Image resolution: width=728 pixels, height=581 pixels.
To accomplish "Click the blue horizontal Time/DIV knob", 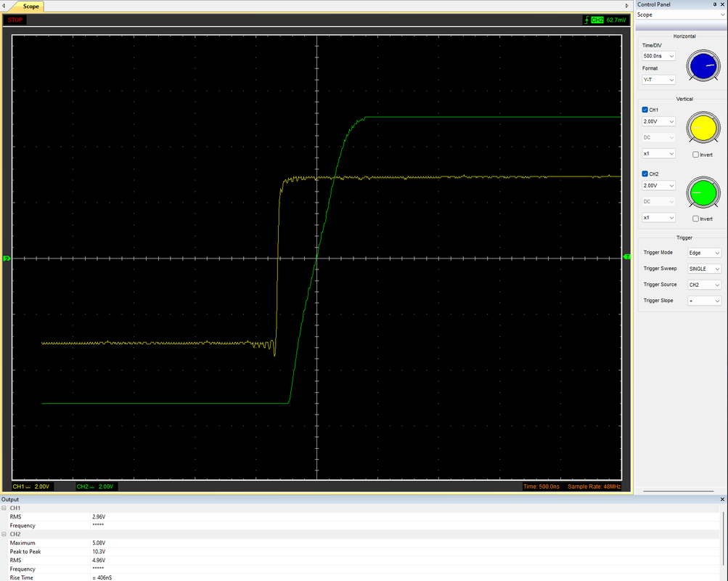I will (x=703, y=66).
